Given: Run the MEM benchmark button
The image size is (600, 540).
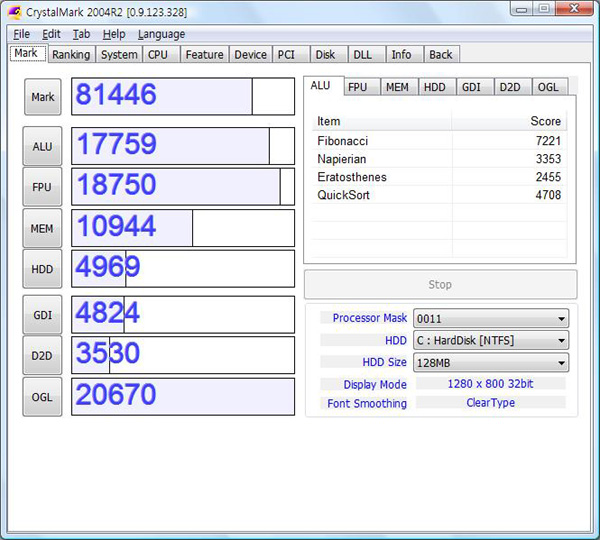Looking at the screenshot, I should tap(42, 228).
